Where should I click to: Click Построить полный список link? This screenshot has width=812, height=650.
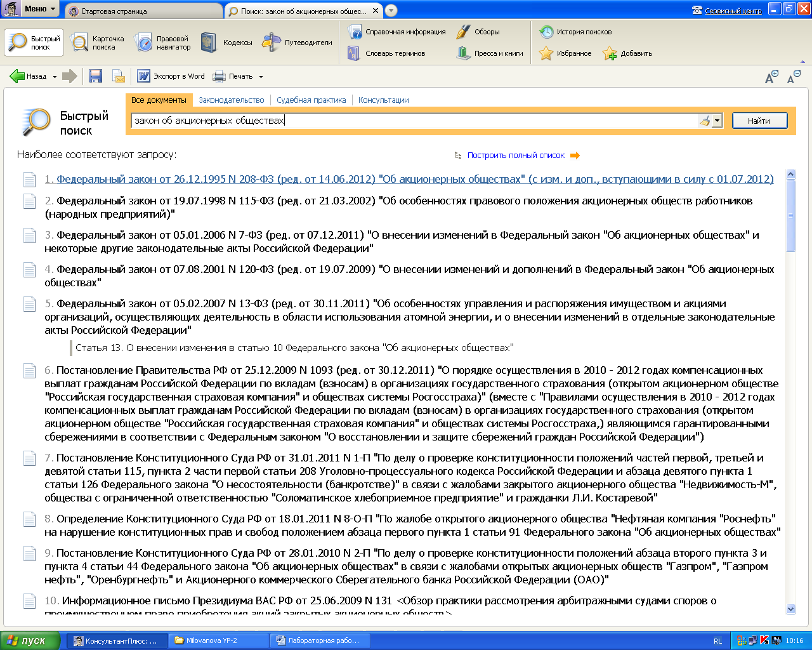[x=516, y=155]
